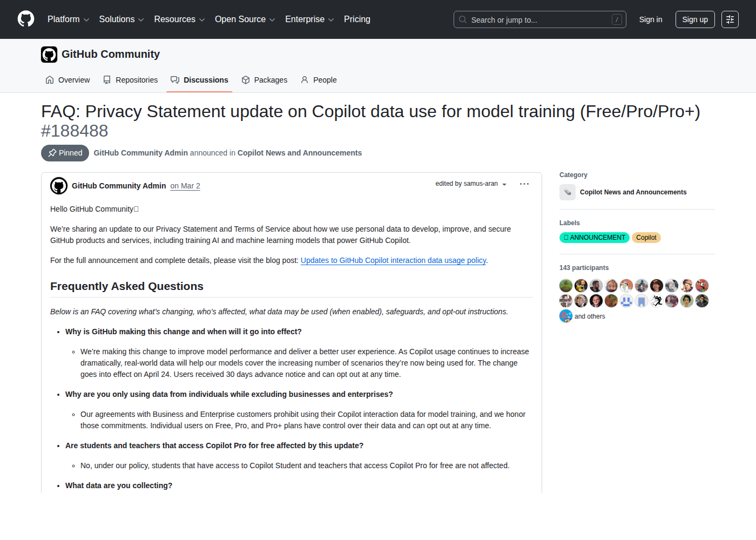The width and height of the screenshot is (756, 540).
Task: Expand the Platform navigation dropdown
Action: coord(68,19)
